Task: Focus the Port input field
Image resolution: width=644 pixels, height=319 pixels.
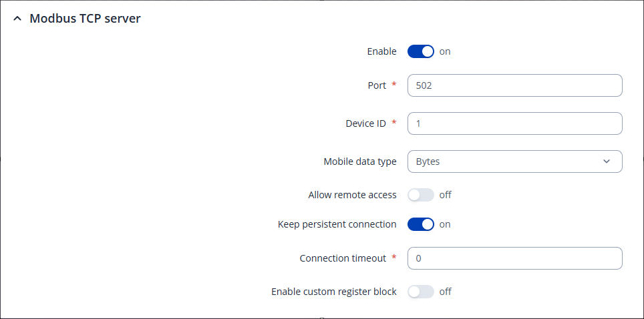Action: pyautogui.click(x=514, y=85)
